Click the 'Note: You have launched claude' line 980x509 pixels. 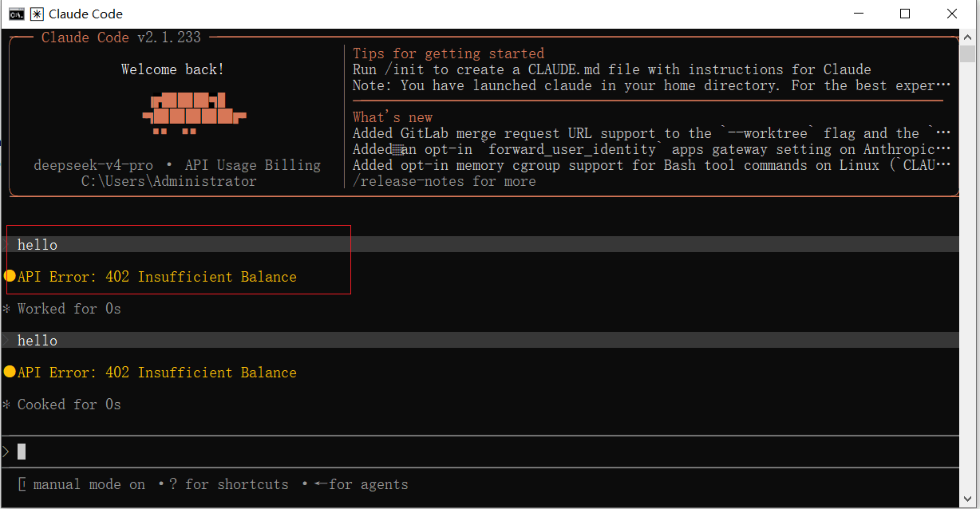coord(652,85)
